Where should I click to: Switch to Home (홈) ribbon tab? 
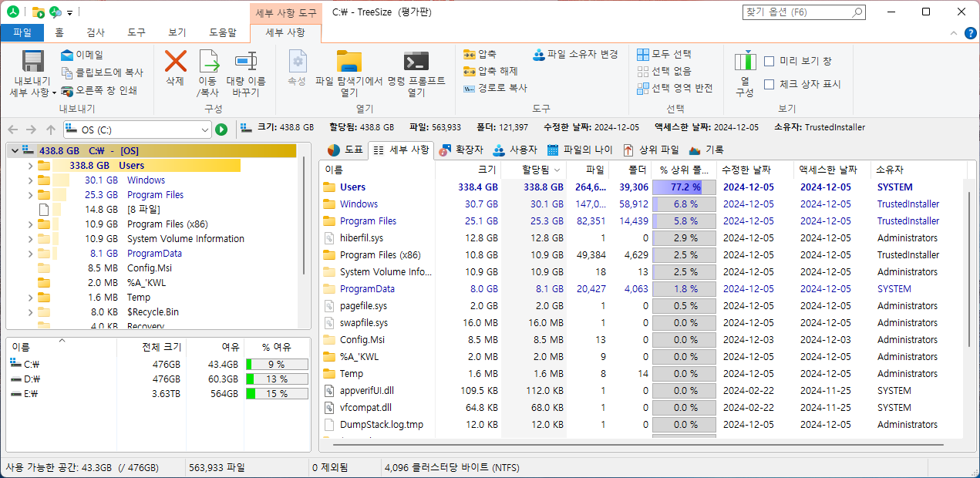(x=59, y=32)
